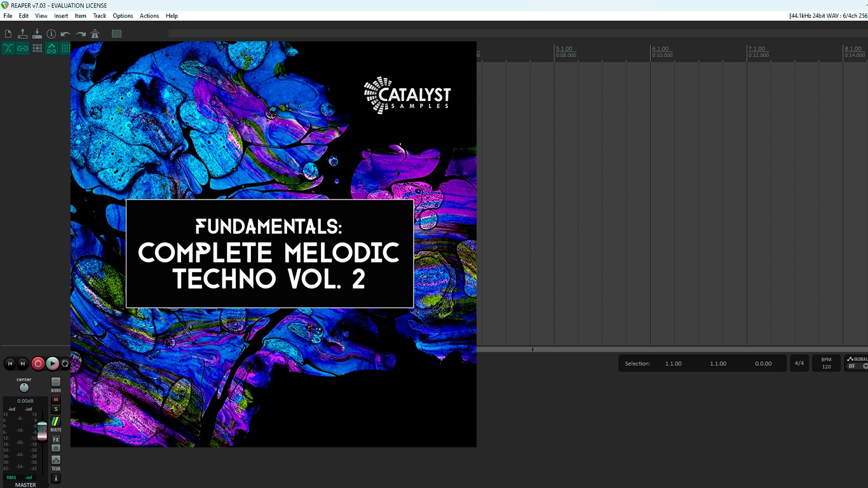
Task: Toggle auto-crossfade in the toolbar
Action: click(x=8, y=48)
